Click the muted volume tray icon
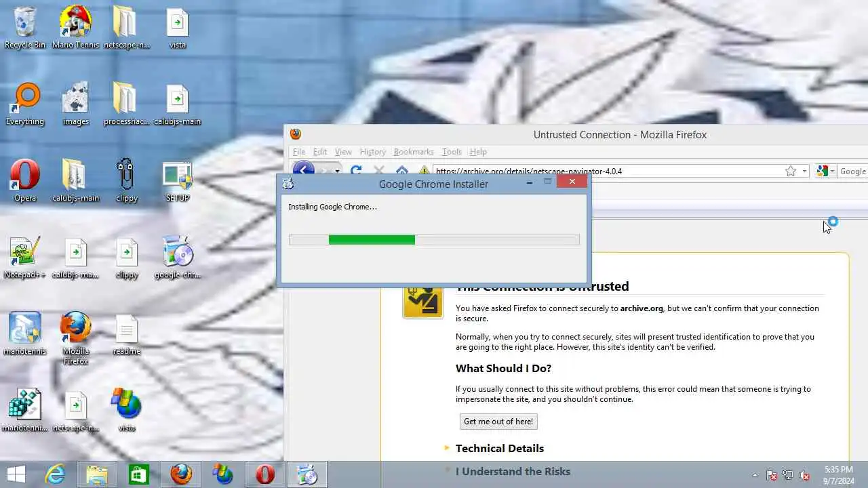This screenshot has width=868, height=488. click(x=805, y=475)
